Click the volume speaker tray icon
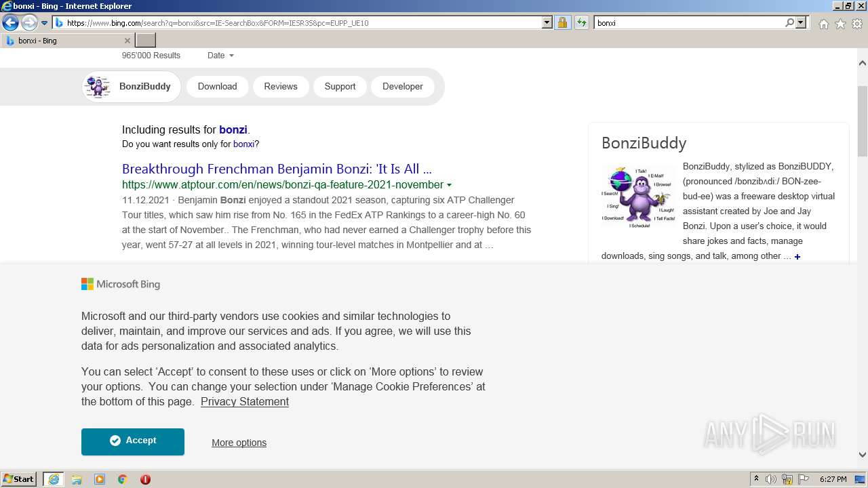Image resolution: width=868 pixels, height=488 pixels. tap(771, 479)
